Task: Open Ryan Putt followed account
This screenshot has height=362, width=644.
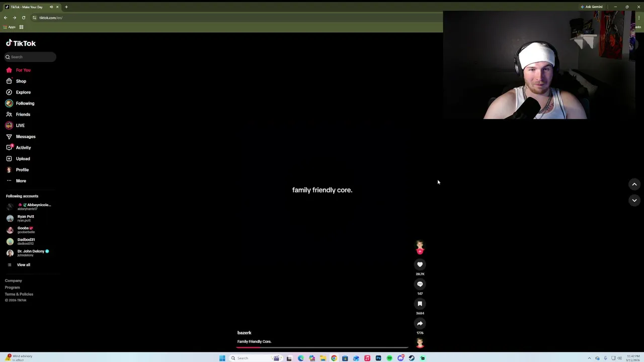Action: (x=21, y=218)
